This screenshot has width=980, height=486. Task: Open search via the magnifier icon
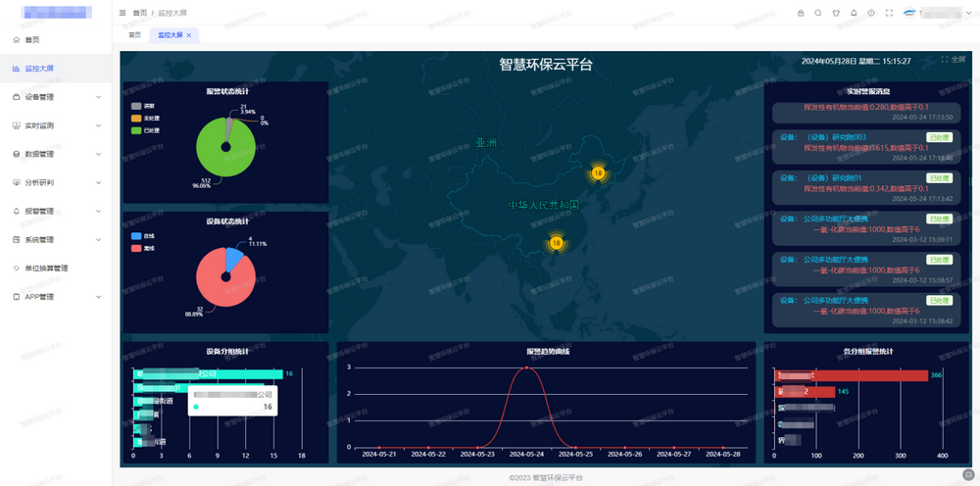point(818,13)
